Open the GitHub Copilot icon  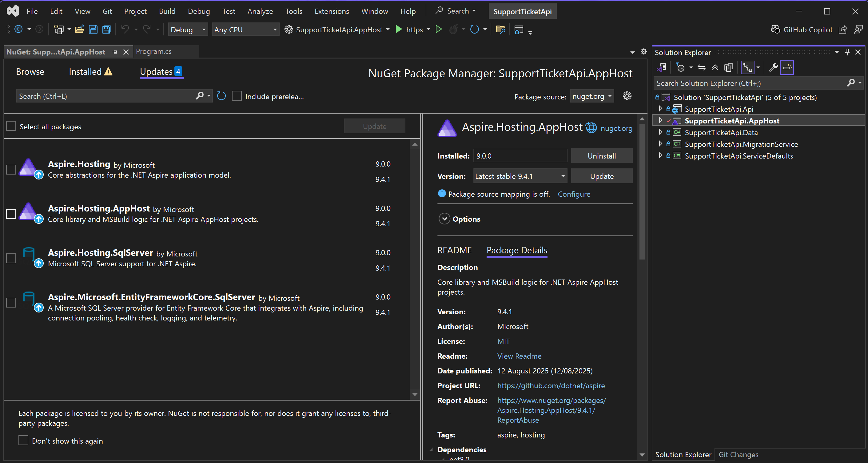click(x=775, y=30)
